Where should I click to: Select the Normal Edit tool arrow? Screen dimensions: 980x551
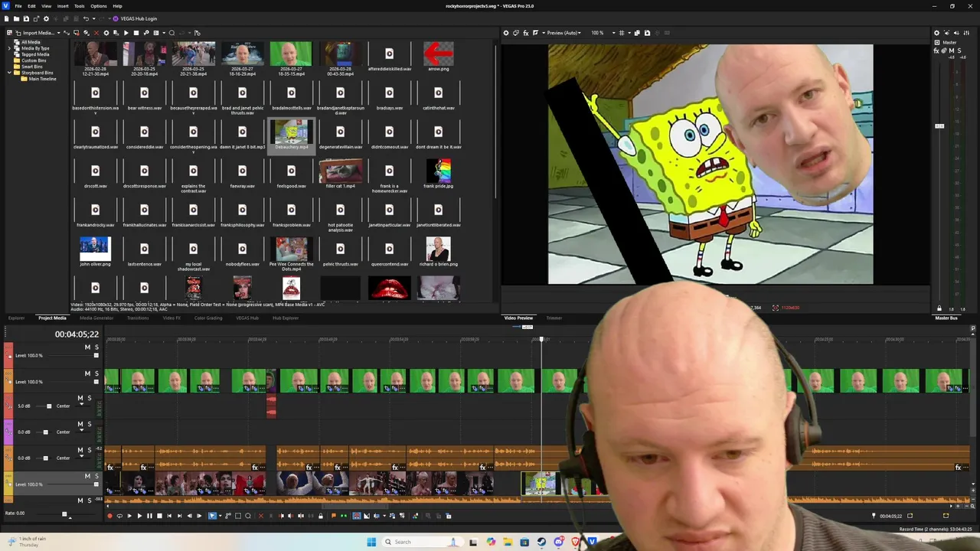212,516
